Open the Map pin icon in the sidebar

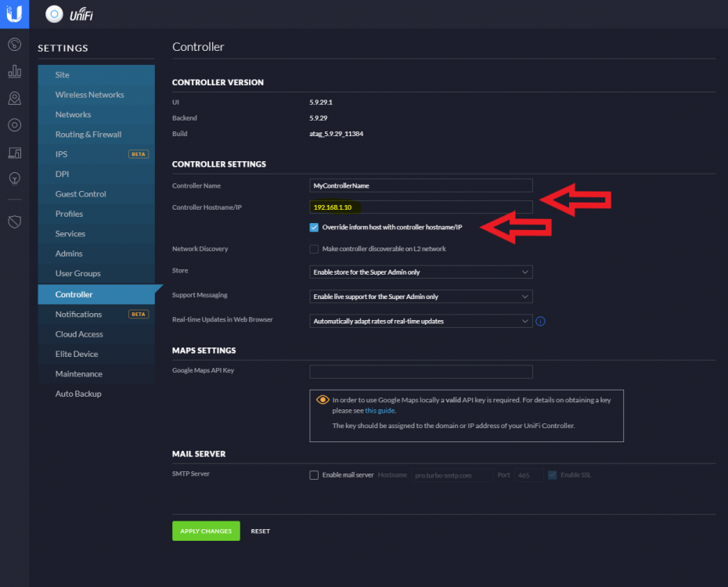(x=14, y=98)
